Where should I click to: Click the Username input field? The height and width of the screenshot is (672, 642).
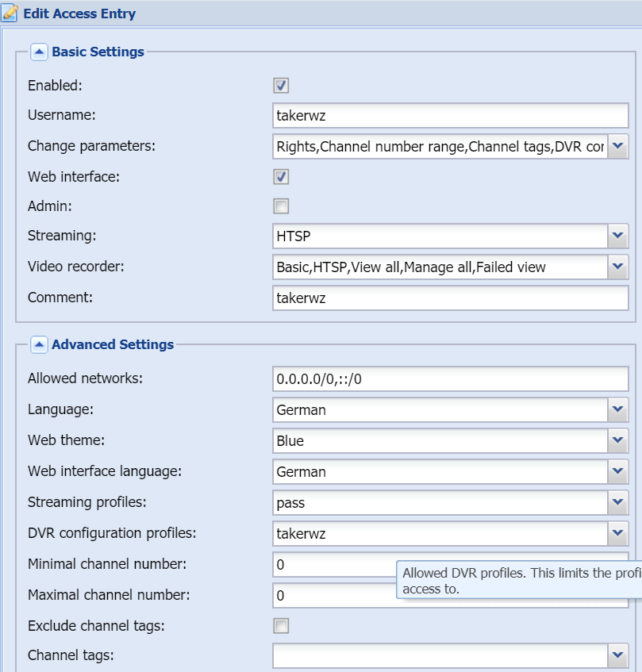pyautogui.click(x=451, y=115)
